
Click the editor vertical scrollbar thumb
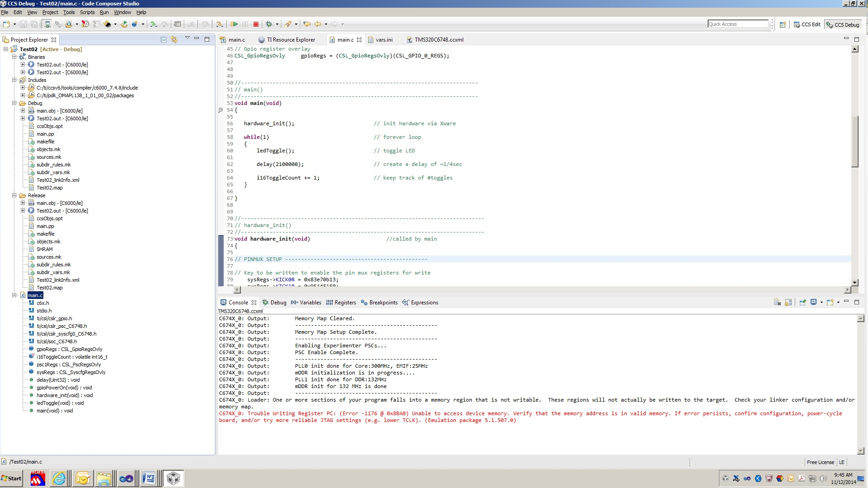click(855, 142)
